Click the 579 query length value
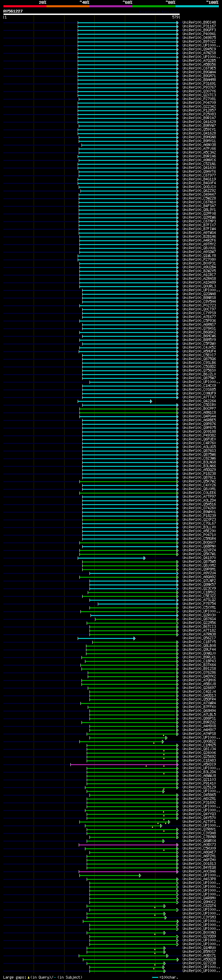Image resolution: width=222 pixels, height=980 pixels. pyautogui.click(x=175, y=17)
